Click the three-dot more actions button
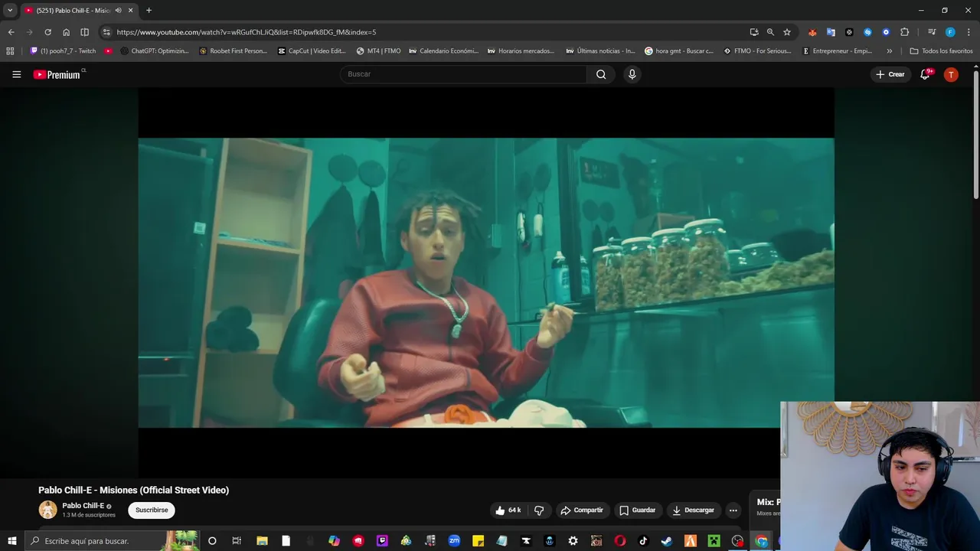 [733, 510]
